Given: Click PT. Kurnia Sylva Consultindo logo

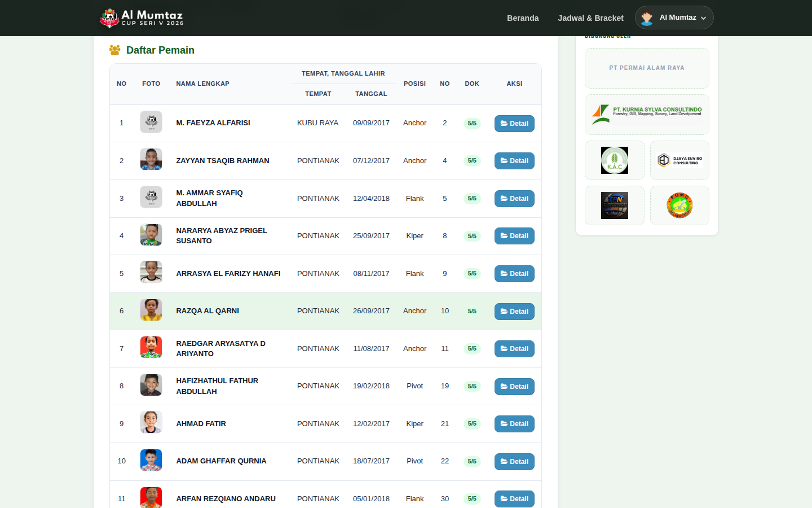Looking at the screenshot, I should tap(647, 115).
